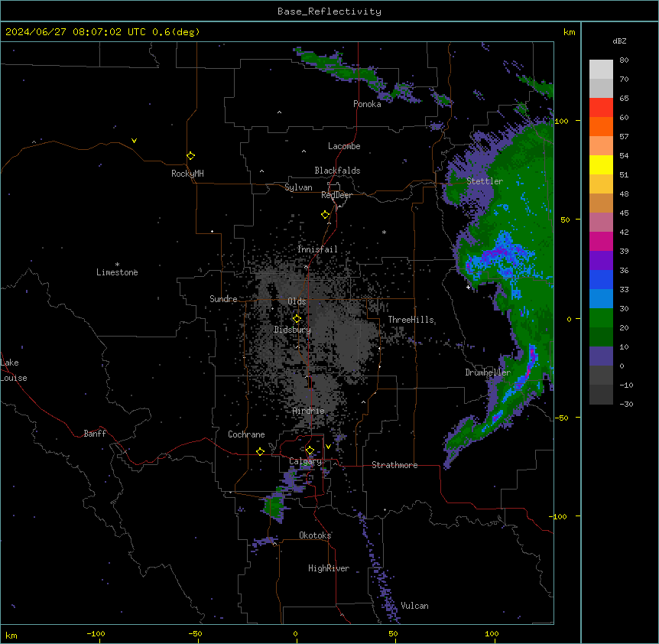Click the Vulcan label
The width and height of the screenshot is (659, 644).
coord(414,606)
